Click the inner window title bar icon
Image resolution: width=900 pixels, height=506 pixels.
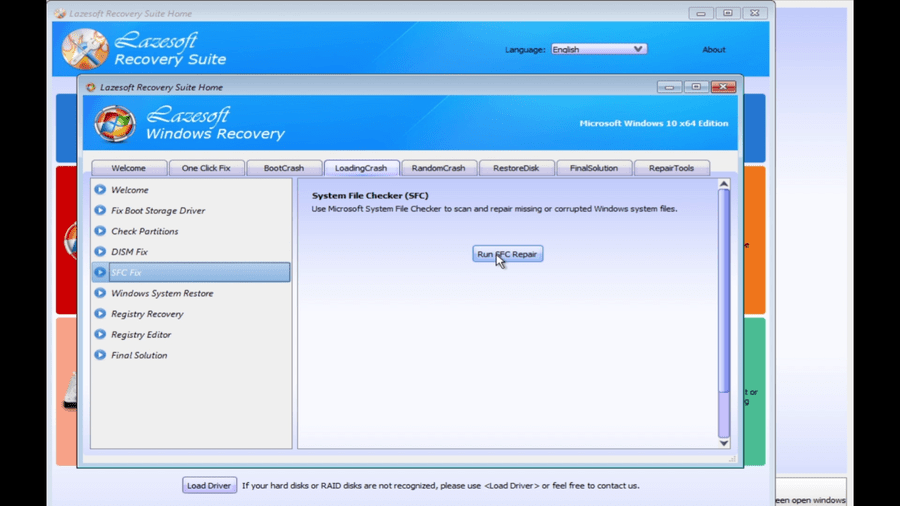[91, 87]
